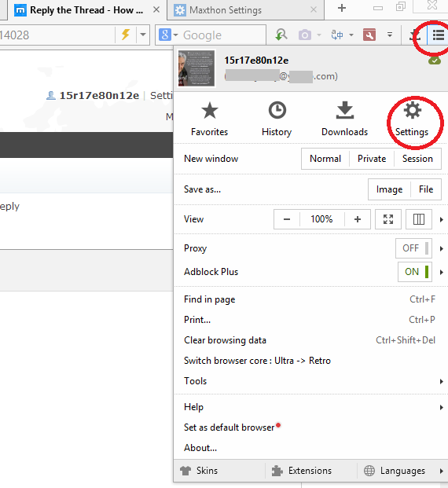Viewport: 448px width, 488px height.
Task: Click the lightning quick access icon
Action: [x=126, y=35]
